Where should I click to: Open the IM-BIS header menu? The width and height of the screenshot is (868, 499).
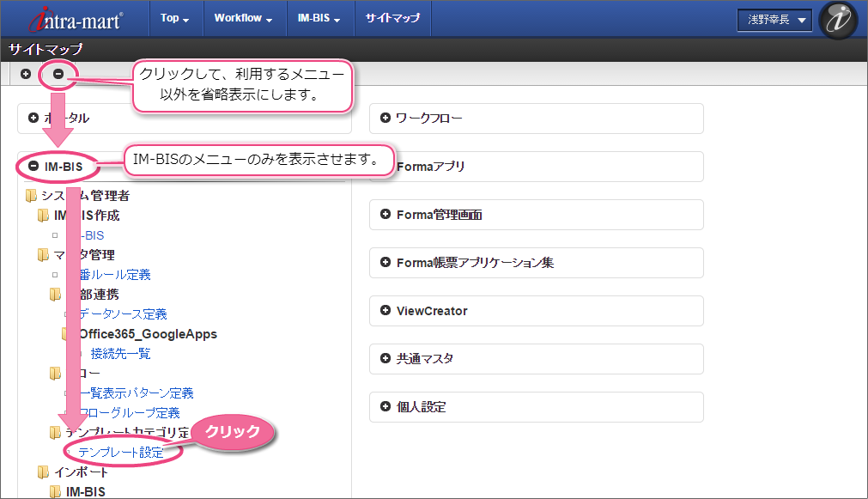click(x=319, y=18)
